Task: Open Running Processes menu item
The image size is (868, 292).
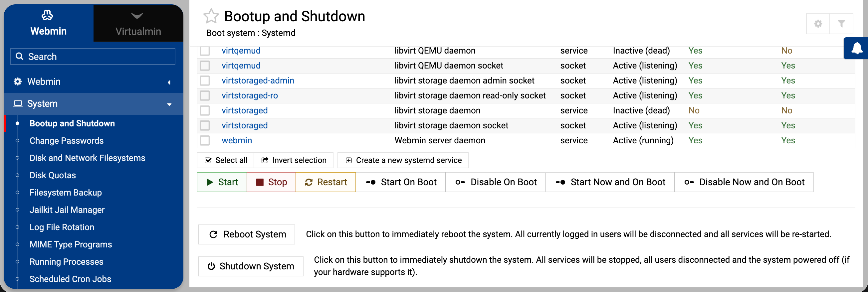Action: (x=66, y=262)
